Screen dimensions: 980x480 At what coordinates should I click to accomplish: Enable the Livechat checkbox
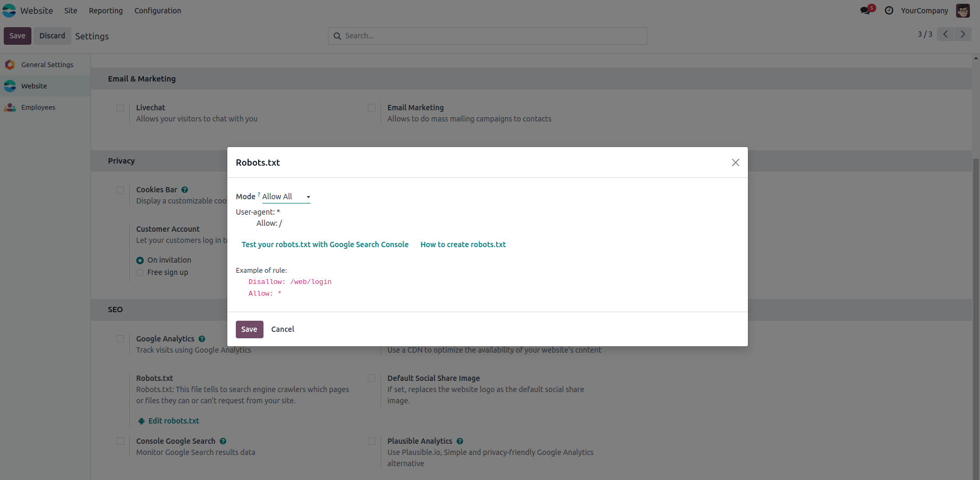pos(120,108)
